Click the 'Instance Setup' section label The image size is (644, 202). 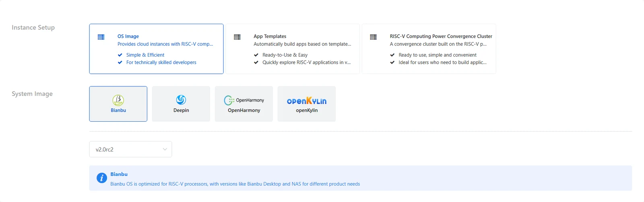[33, 27]
